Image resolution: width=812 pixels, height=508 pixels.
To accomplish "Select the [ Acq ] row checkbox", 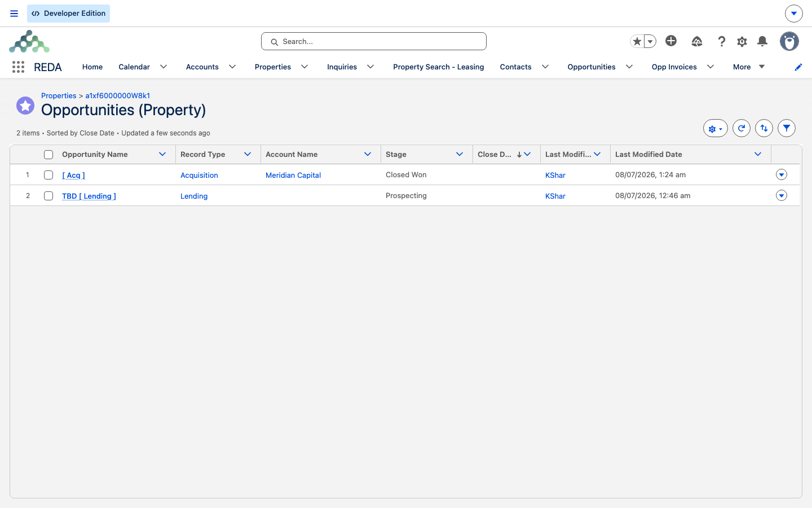I will click(48, 175).
